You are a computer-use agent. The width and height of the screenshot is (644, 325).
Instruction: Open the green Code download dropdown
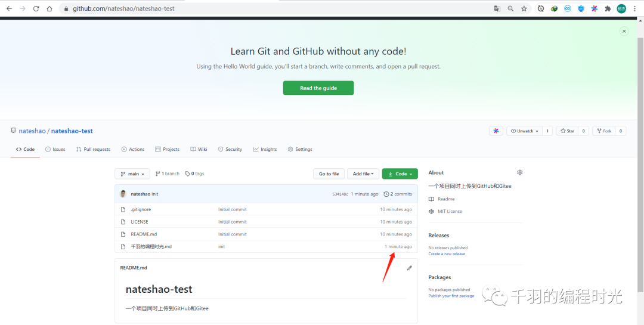400,174
